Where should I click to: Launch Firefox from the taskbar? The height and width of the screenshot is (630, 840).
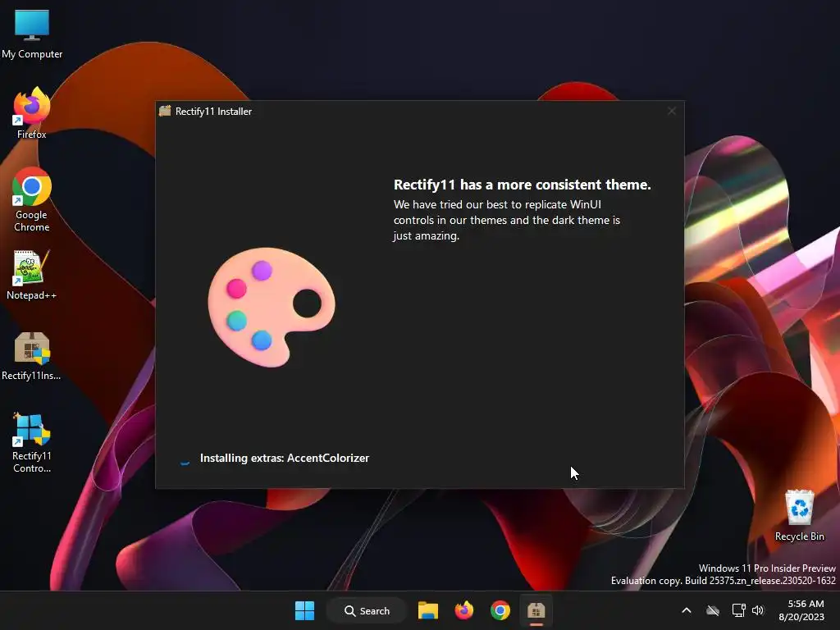(x=464, y=610)
